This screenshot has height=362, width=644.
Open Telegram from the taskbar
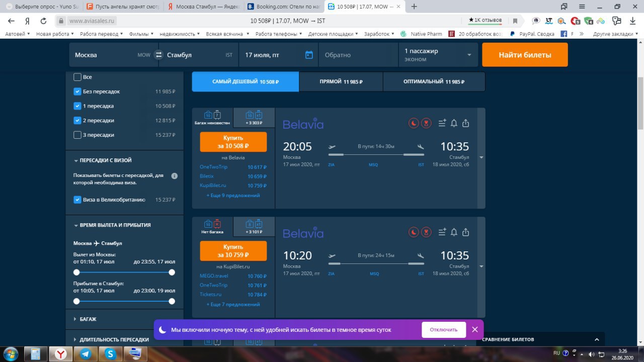click(85, 353)
